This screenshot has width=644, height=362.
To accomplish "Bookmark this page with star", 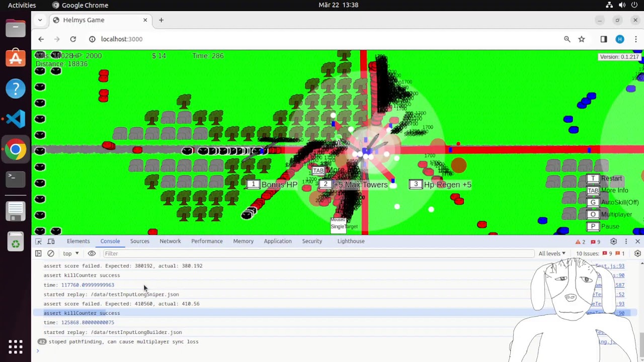I will click(582, 39).
